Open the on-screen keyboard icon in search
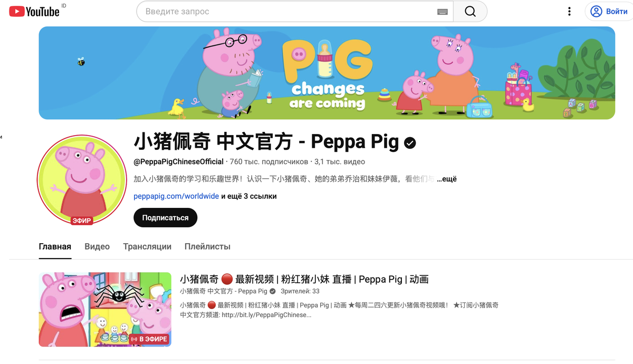This screenshot has width=633, height=364. click(x=442, y=12)
